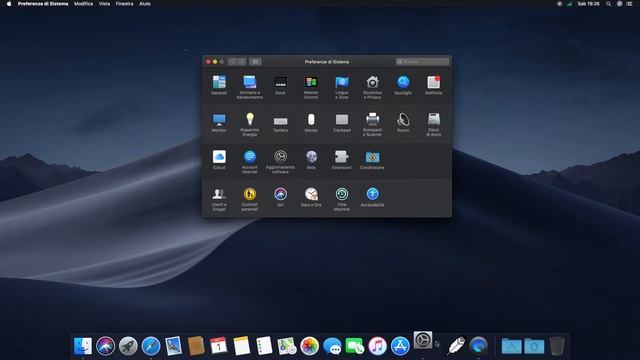This screenshot has height=360, width=640.
Task: Open Reminders from the Dock
Action: point(264,346)
